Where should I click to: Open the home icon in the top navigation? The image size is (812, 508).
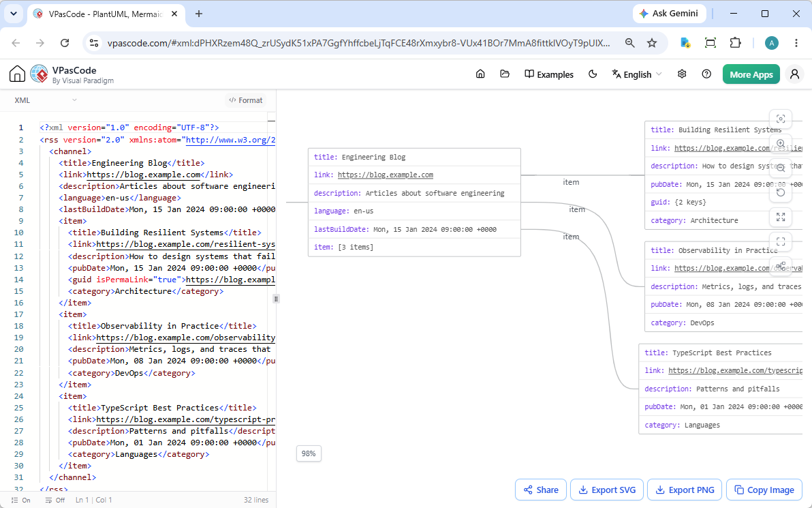tap(480, 74)
